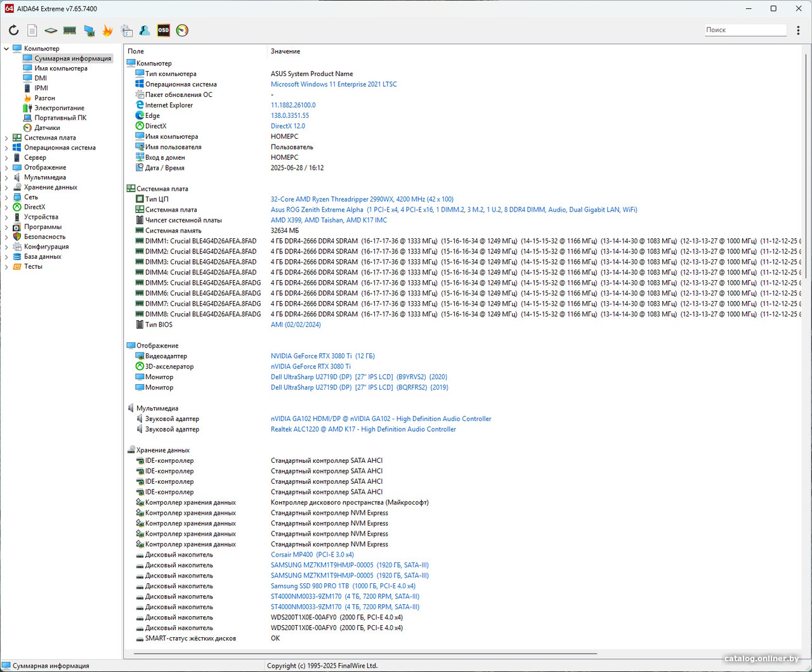Launch the stability test flame icon
This screenshot has width=812, height=672.
click(108, 30)
